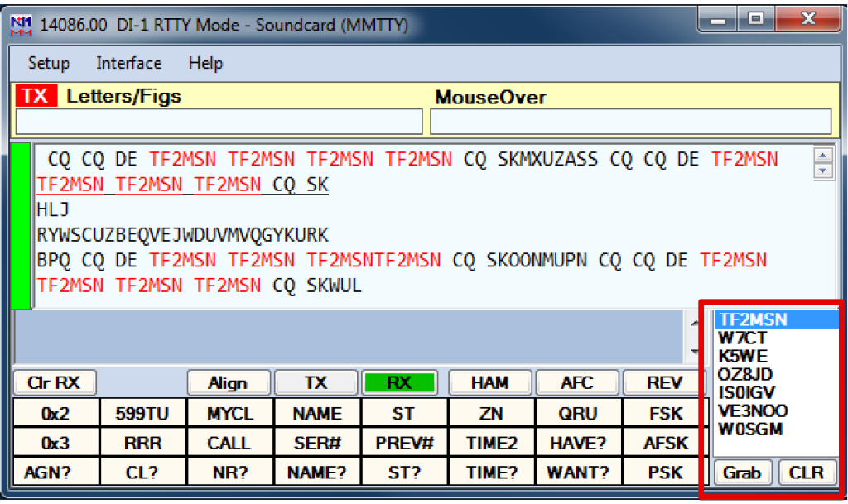Click the Grab callsign button
The image size is (848, 504).
[x=743, y=473]
